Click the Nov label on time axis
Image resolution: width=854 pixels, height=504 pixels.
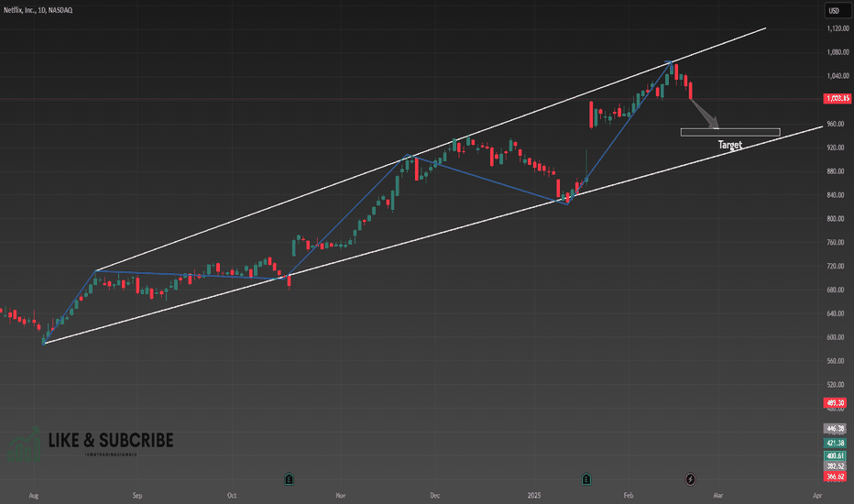click(340, 496)
